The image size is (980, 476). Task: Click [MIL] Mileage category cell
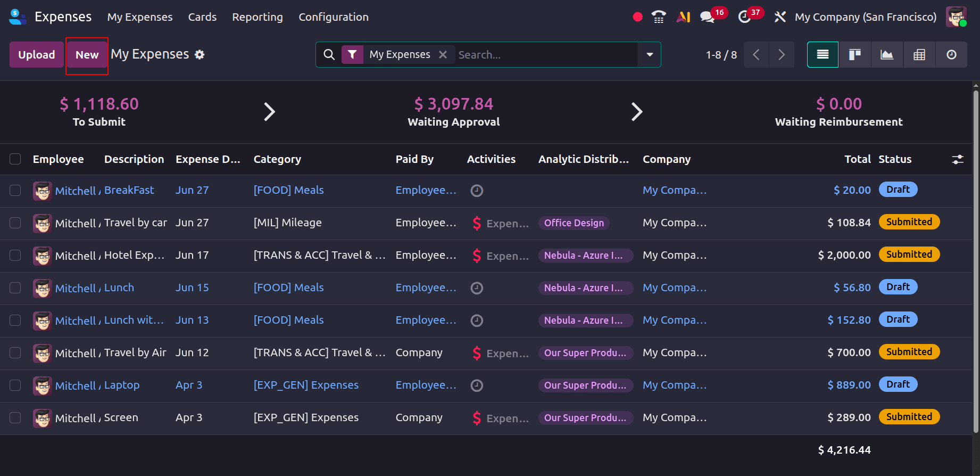288,223
